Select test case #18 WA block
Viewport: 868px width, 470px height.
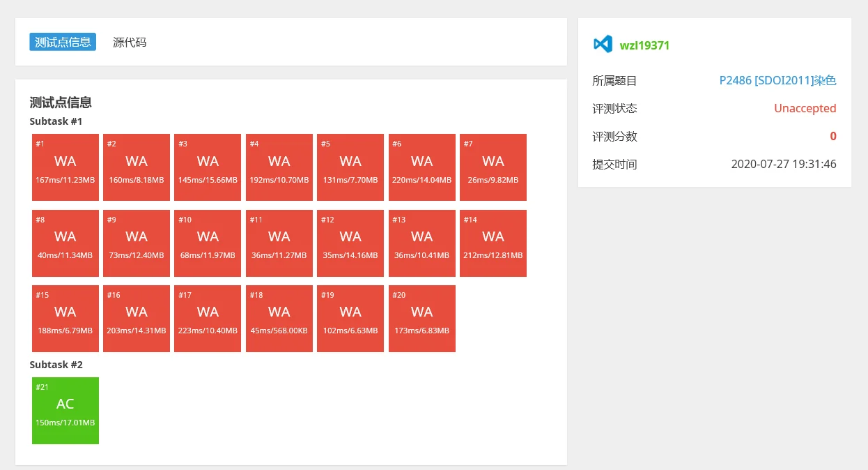coord(279,319)
